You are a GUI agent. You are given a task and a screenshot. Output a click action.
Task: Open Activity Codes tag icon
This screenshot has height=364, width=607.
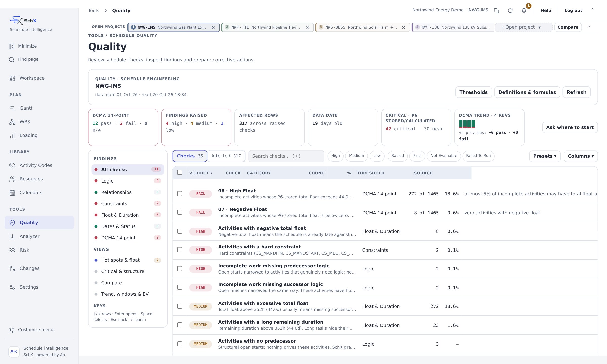[12, 165]
